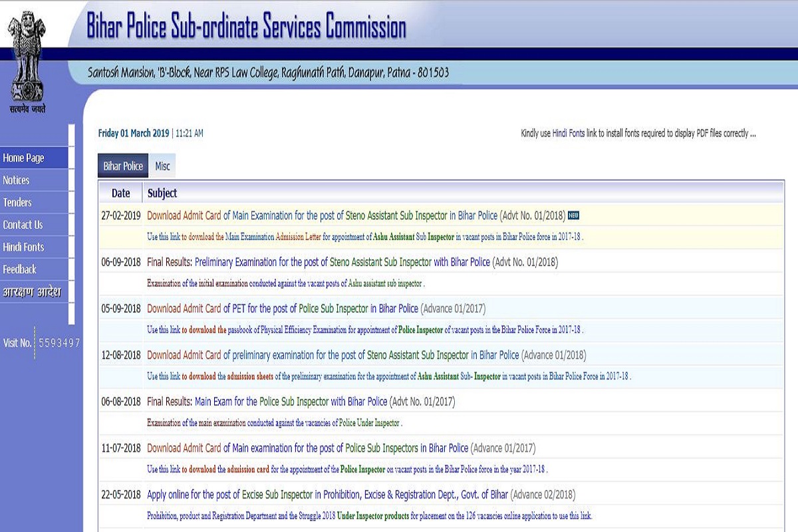Click Bihar Police Sub-ordinate Services Commission title
Image resolution: width=798 pixels, height=532 pixels.
[246, 27]
